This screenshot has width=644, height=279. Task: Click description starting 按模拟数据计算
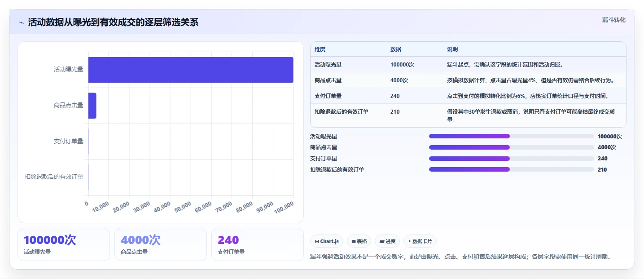point(530,80)
